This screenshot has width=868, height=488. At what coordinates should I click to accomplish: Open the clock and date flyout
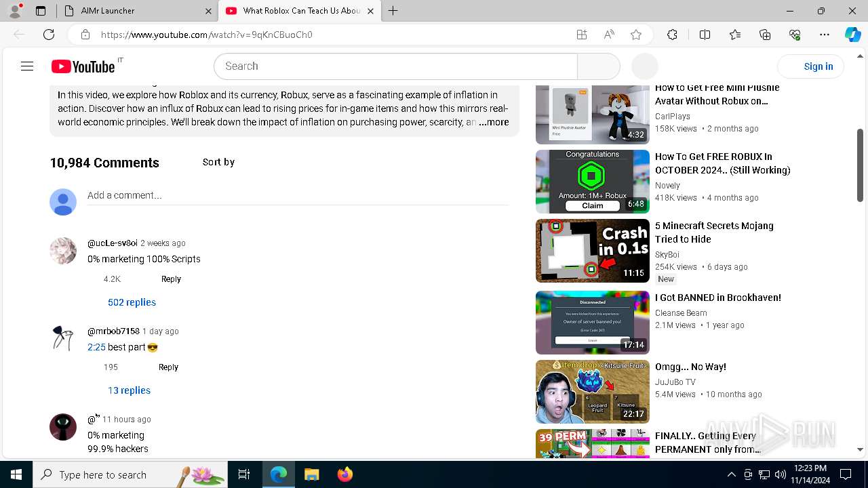pos(810,474)
